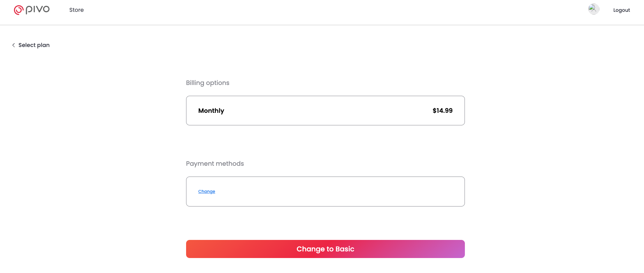Click the pivo wordmark text in header
Screen dimensions: 644x273
coord(38,10)
